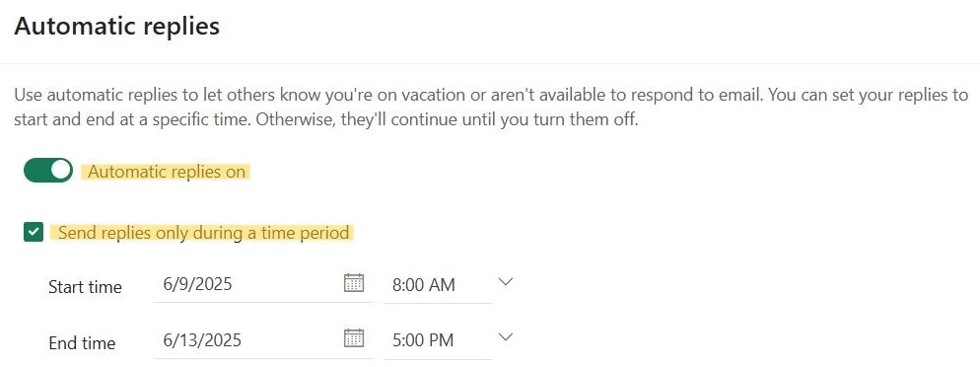Click the underline beneath the 6/13/2025 date field
This screenshot has width=980, height=367.
pos(263,359)
